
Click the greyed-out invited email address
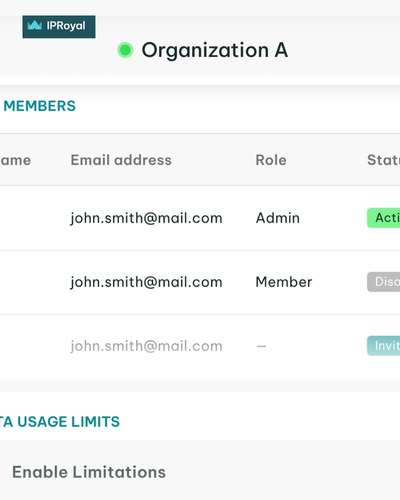point(146,346)
